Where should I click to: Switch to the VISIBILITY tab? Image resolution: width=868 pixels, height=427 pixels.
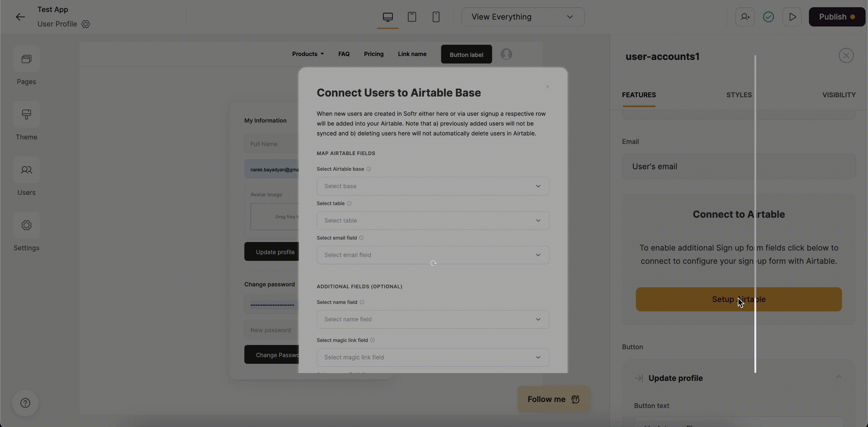(839, 95)
